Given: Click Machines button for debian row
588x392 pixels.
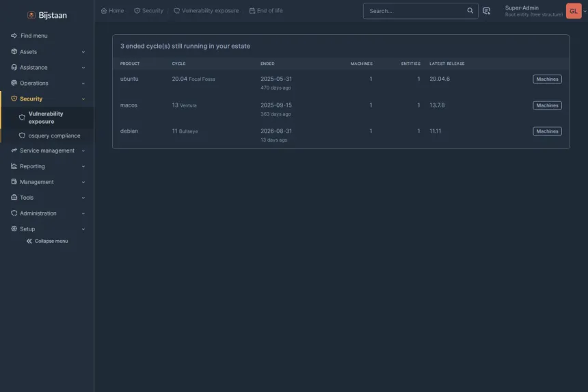Looking at the screenshot, I should coord(547,131).
